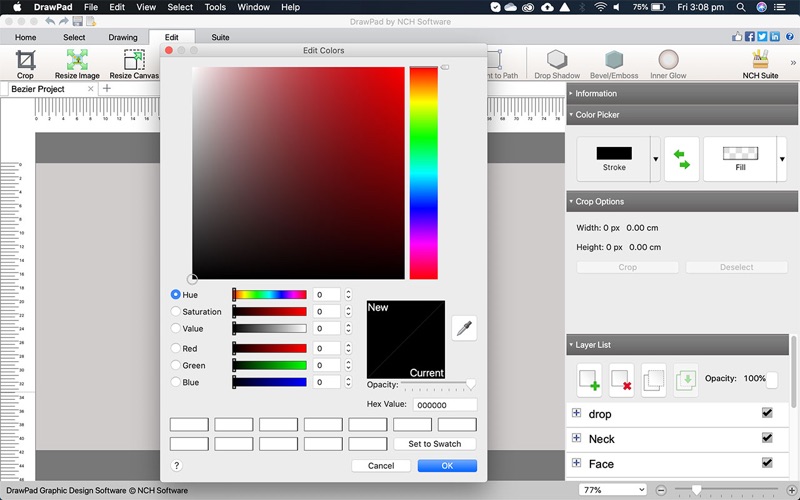Switch to the Drawing tab
This screenshot has width=800, height=500.
click(x=123, y=38)
